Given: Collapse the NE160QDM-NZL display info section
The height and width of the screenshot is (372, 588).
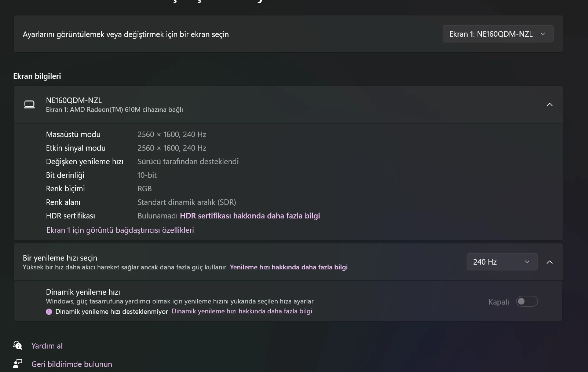Looking at the screenshot, I should click(x=549, y=104).
